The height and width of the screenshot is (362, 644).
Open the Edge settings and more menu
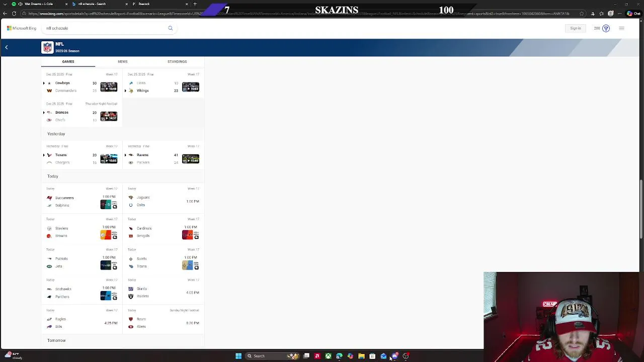click(620, 14)
